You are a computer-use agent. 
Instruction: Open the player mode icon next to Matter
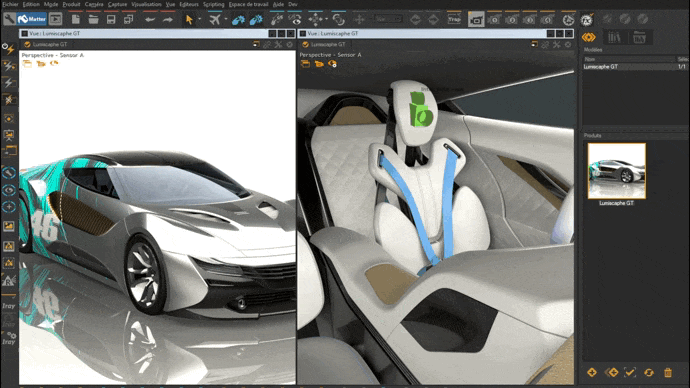click(55, 19)
